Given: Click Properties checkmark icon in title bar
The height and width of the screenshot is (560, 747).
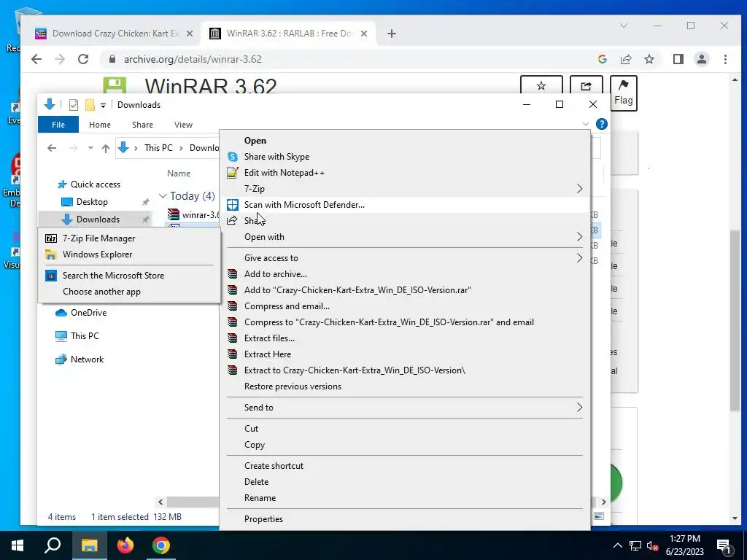Looking at the screenshot, I should coord(74,105).
